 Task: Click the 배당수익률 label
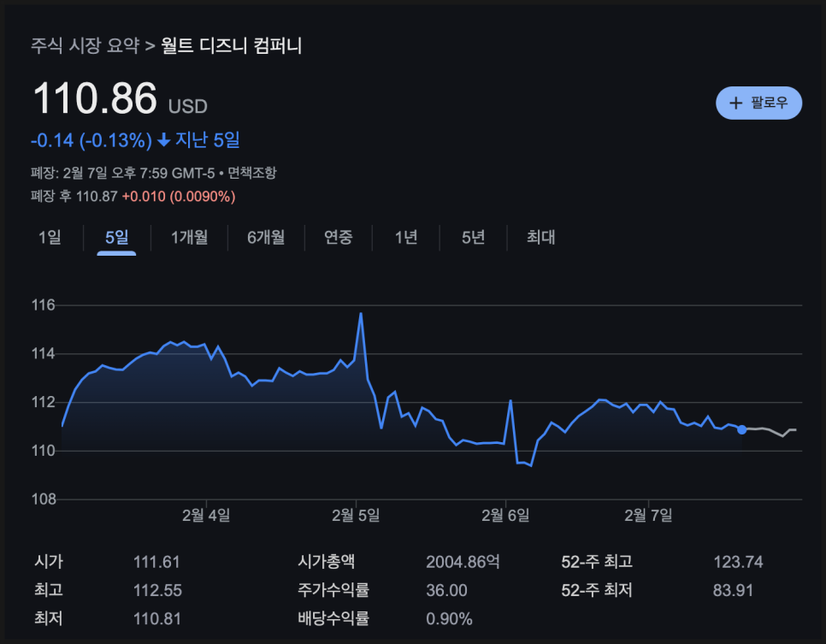click(333, 618)
